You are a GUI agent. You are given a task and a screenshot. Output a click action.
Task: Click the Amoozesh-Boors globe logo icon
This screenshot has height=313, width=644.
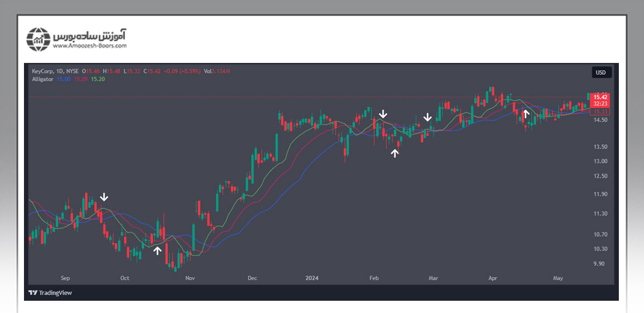pos(38,39)
